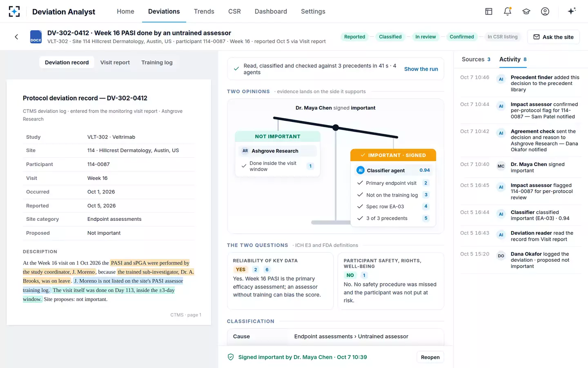Viewport: 588px width, 368px height.
Task: Click the DOCX file icon
Action: [x=36, y=37]
